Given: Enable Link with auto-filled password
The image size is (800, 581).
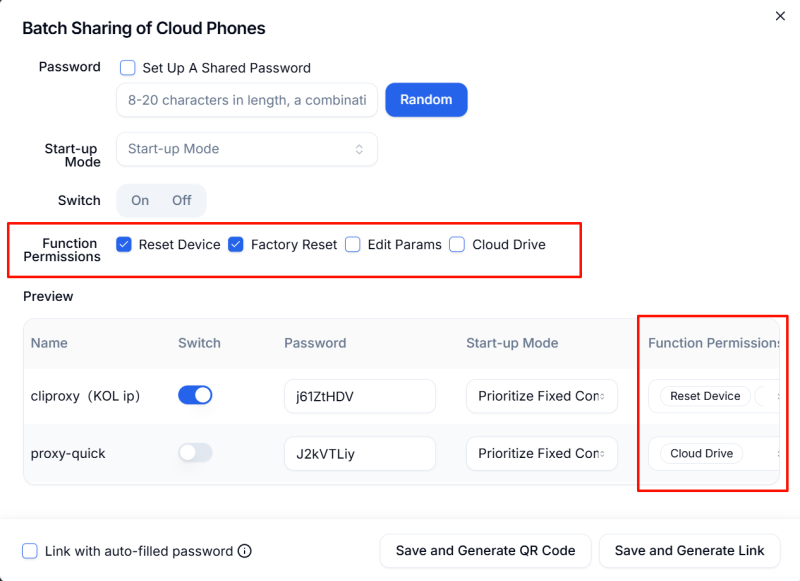Looking at the screenshot, I should pos(30,551).
